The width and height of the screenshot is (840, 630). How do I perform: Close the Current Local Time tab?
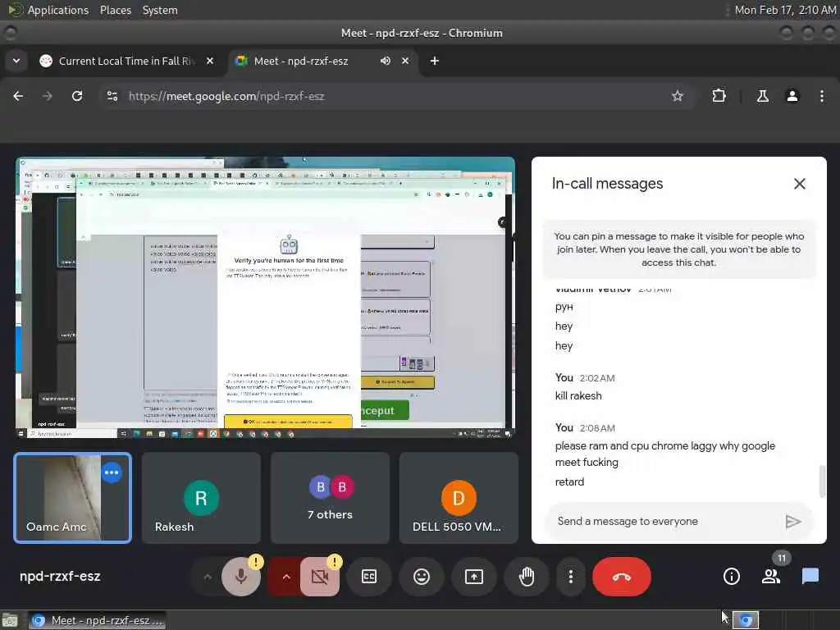(x=210, y=61)
